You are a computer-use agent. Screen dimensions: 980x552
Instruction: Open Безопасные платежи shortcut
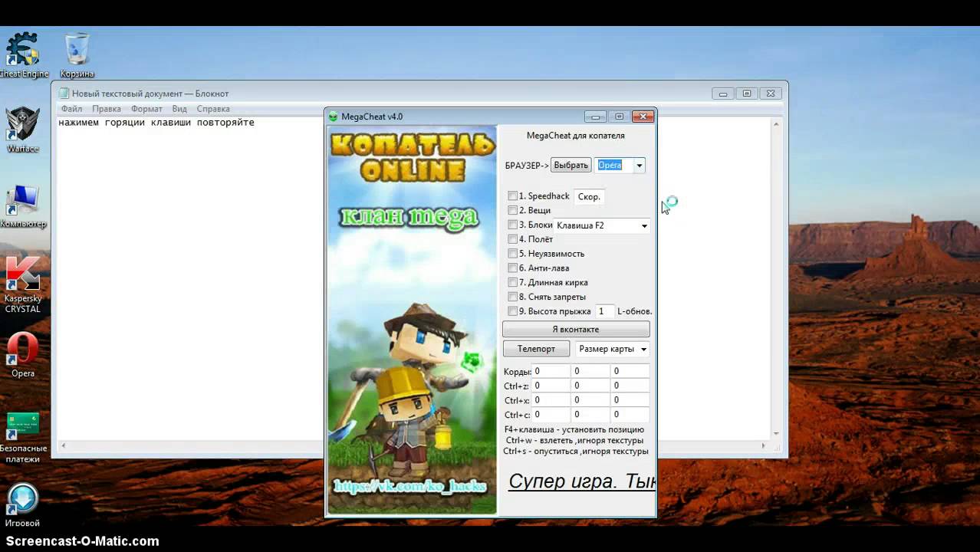point(22,438)
